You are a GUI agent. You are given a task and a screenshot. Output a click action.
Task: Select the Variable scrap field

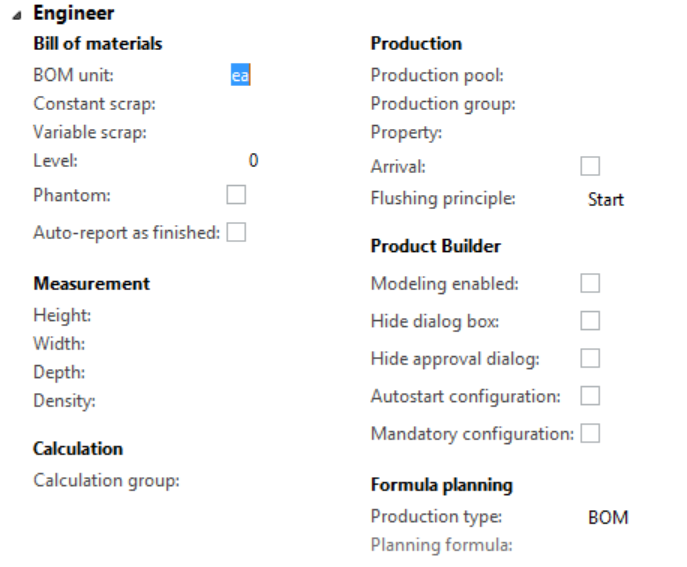(240, 131)
